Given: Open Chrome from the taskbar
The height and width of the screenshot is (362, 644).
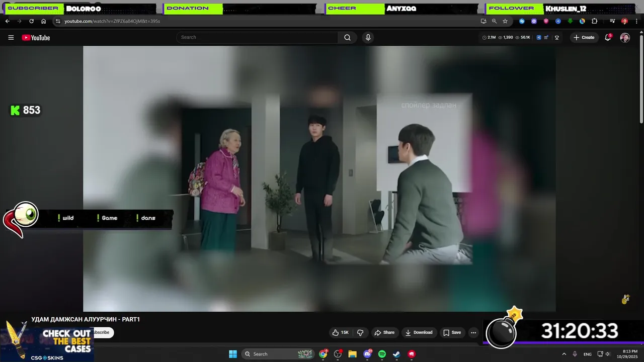Looking at the screenshot, I should [x=323, y=354].
